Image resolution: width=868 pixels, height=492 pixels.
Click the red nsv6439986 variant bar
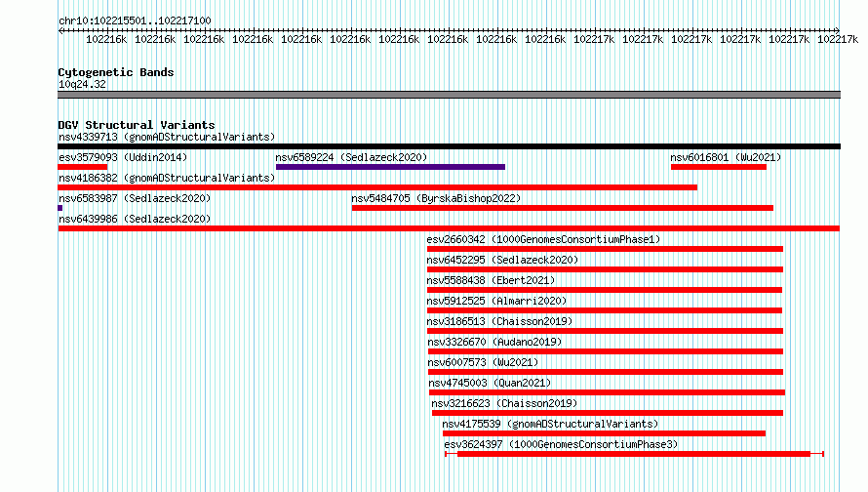(x=449, y=228)
